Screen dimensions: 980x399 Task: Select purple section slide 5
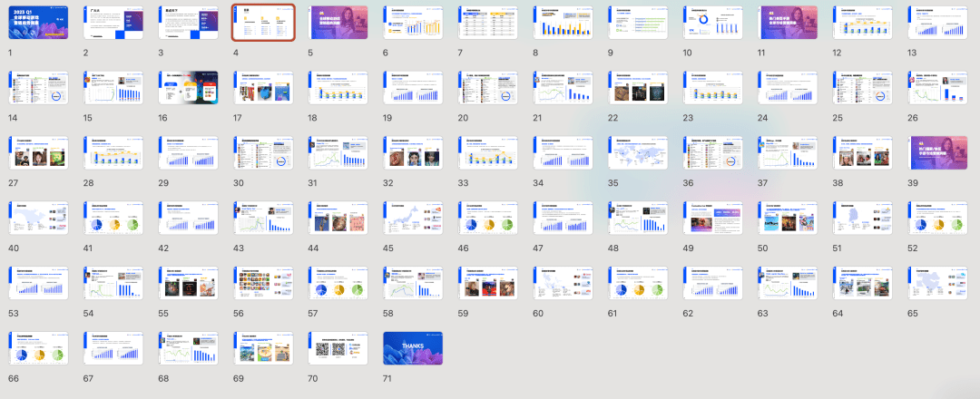[338, 23]
